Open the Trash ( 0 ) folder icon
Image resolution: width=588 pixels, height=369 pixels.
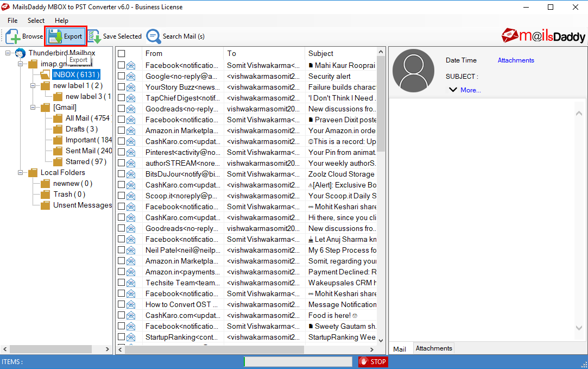point(46,195)
